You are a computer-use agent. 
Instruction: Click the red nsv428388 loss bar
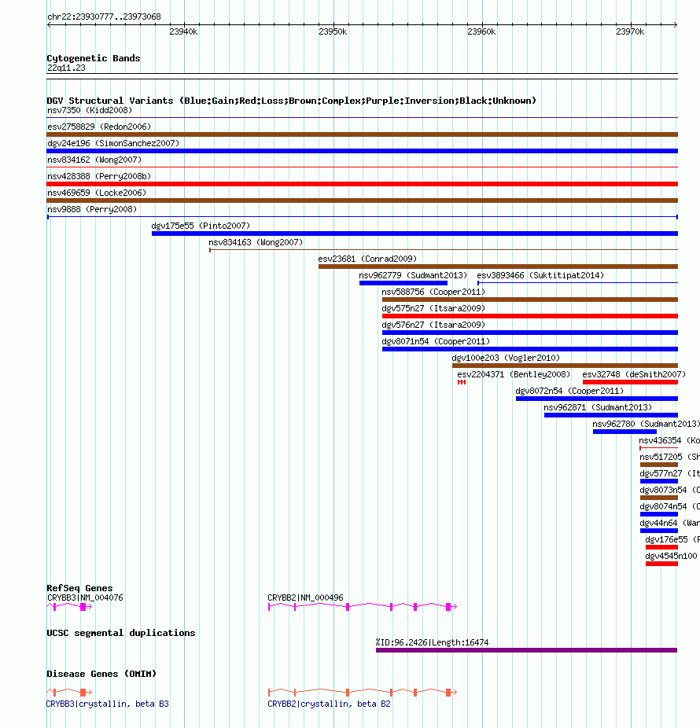pyautogui.click(x=363, y=184)
